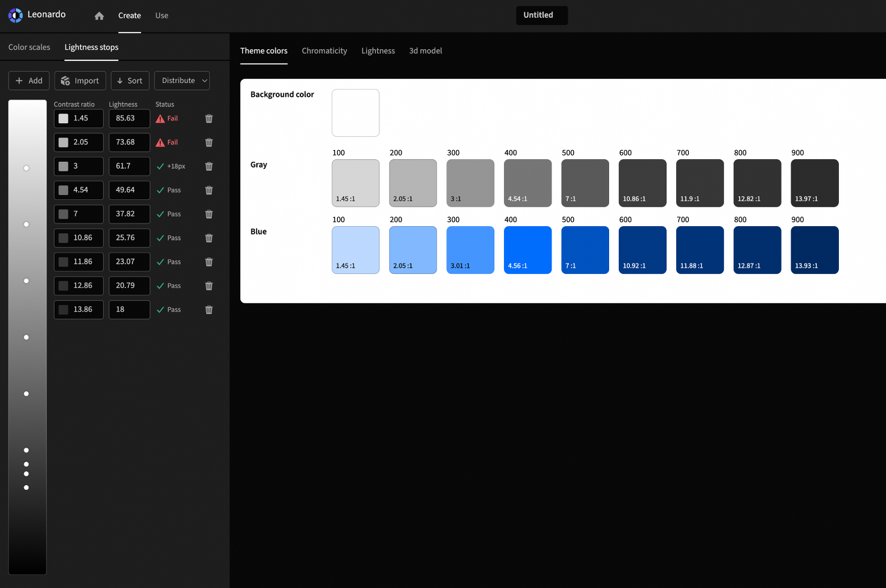Delete the 4.54 contrast ratio stop
Screen dimensions: 886x588
(x=209, y=190)
